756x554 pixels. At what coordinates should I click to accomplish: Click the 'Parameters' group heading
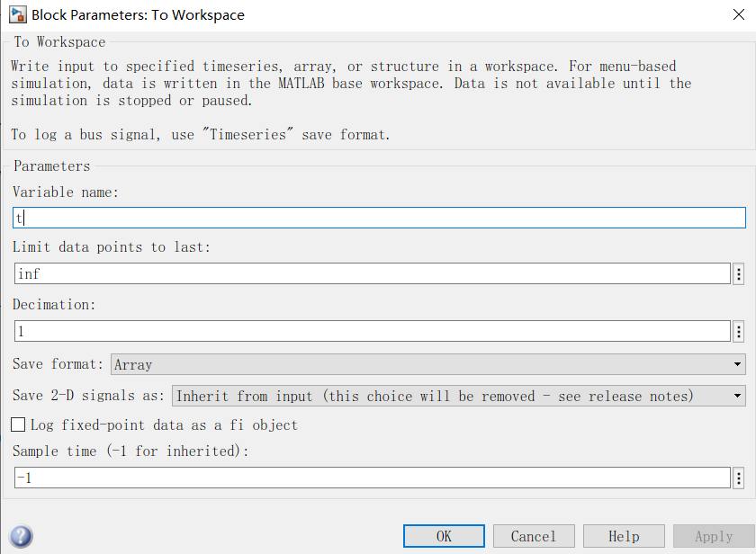[51, 166]
